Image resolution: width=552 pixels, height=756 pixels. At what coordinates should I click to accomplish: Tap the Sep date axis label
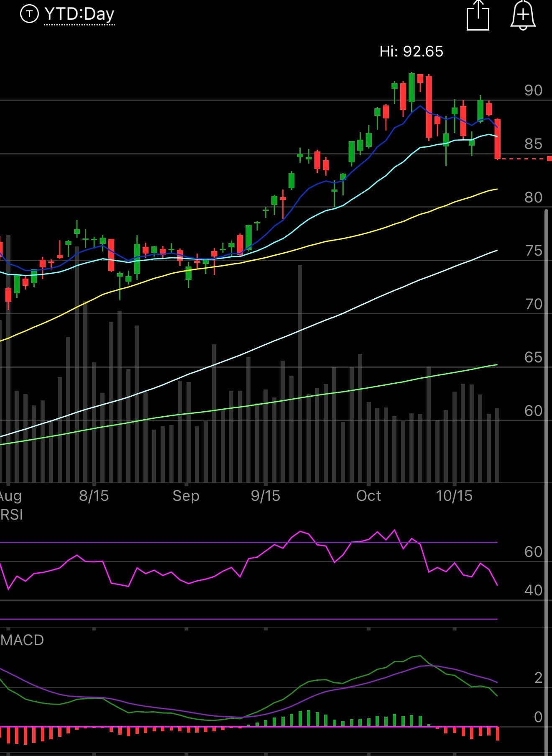coord(186,496)
